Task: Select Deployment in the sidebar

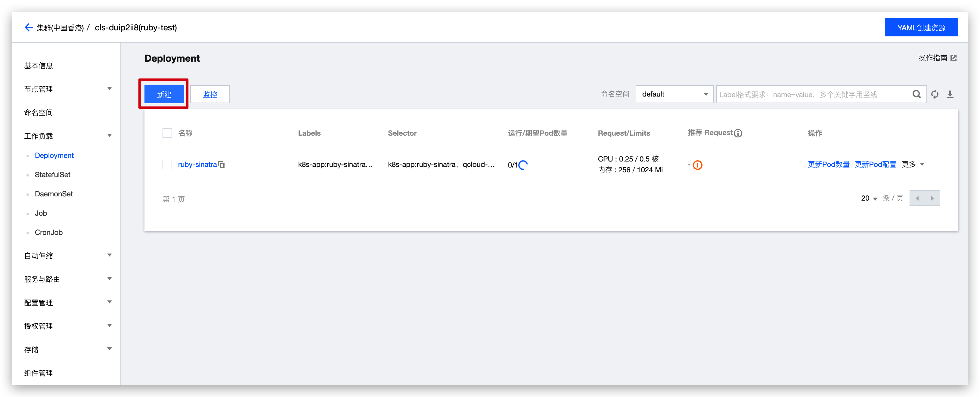Action: tap(54, 155)
